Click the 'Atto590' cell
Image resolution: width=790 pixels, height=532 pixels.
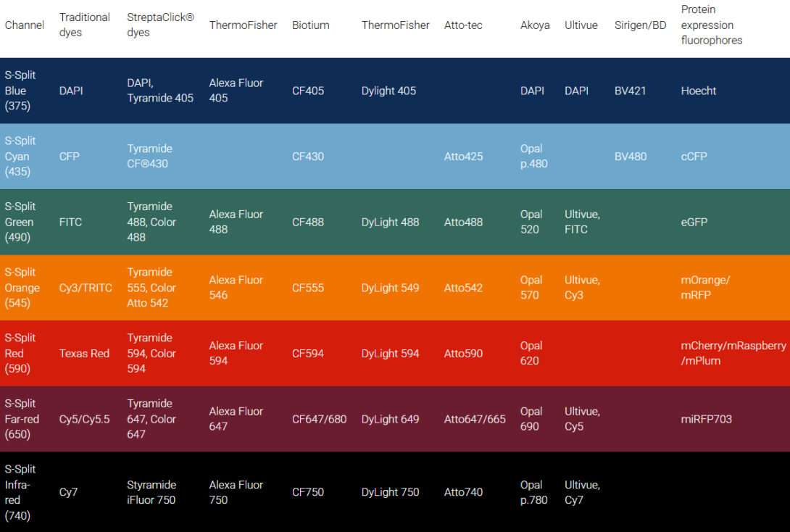[x=463, y=353]
